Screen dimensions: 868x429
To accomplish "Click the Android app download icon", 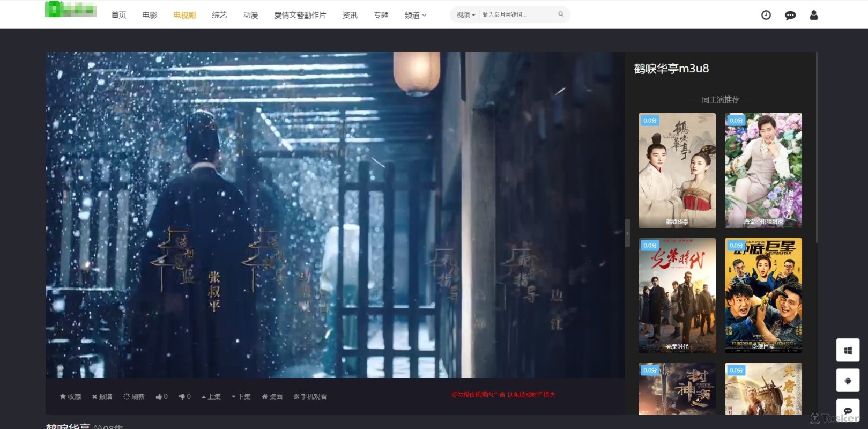I will coord(848,380).
